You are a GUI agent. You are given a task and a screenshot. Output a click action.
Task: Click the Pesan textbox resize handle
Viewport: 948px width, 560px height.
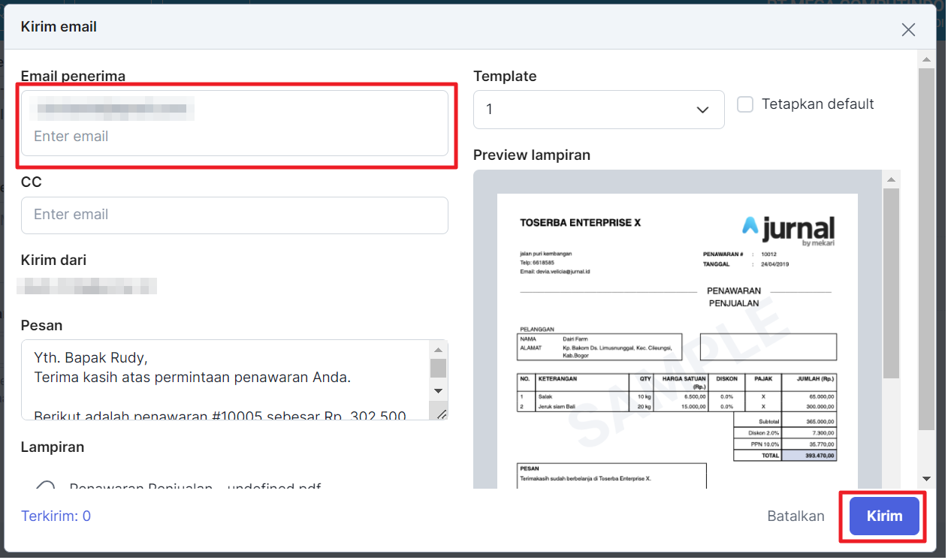pos(441,414)
